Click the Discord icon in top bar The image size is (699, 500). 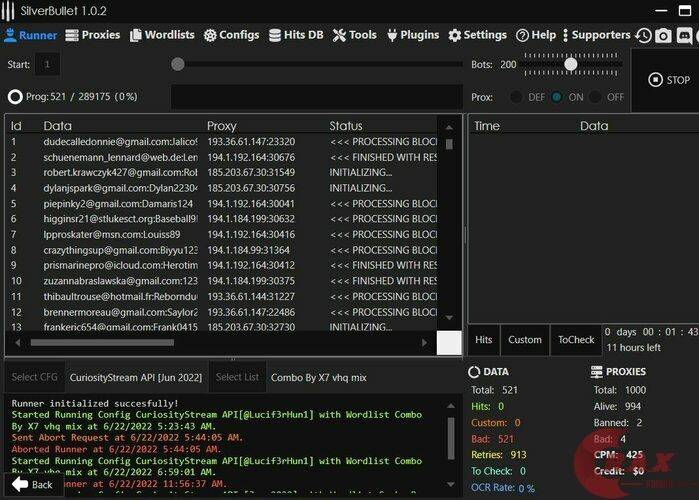pyautogui.click(x=685, y=36)
